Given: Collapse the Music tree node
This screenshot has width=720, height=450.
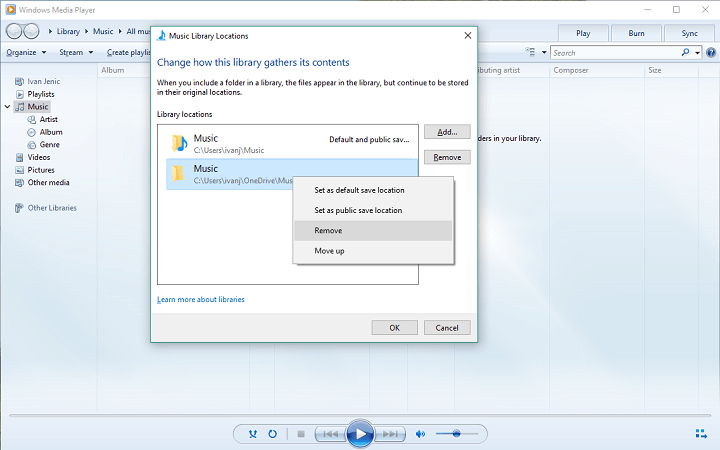Looking at the screenshot, I should point(7,107).
